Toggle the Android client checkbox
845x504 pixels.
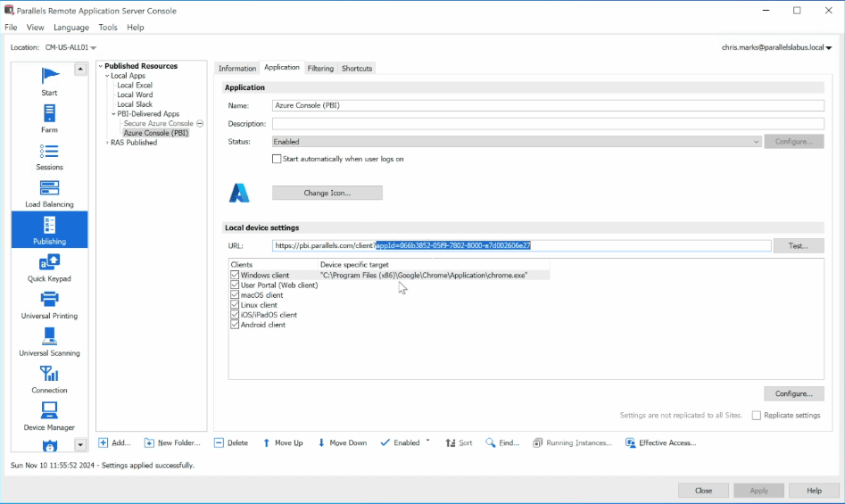coord(235,325)
